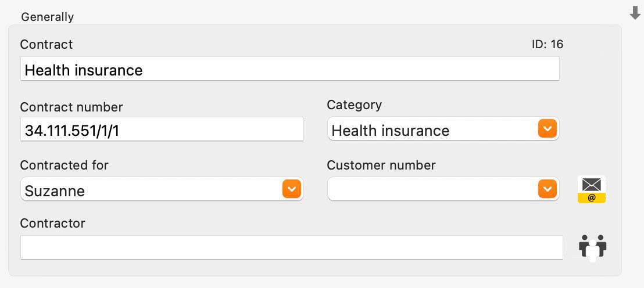Select the Category combo box text Health insurance

(390, 131)
